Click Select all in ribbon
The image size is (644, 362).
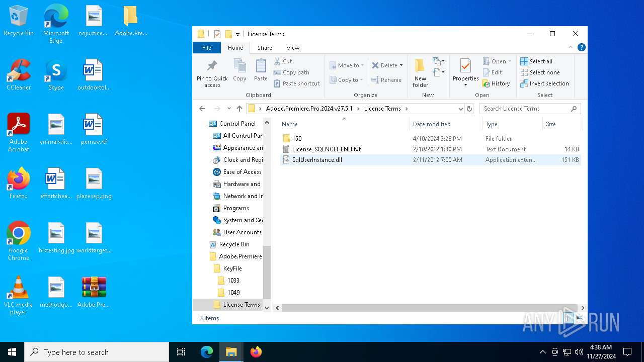point(536,61)
